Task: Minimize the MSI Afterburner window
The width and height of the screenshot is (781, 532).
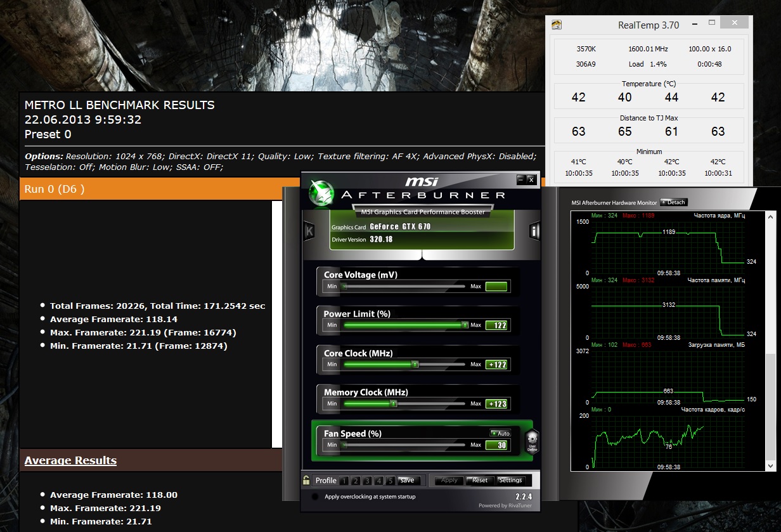Action: pos(520,180)
